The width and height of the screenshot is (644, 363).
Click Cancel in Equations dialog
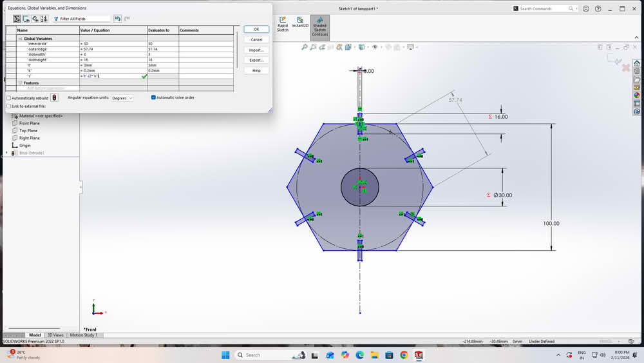[x=256, y=39]
